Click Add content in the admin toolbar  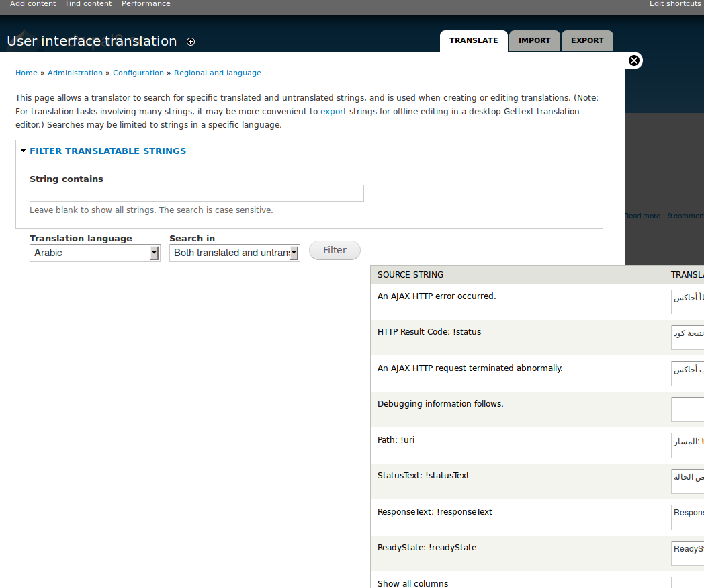[x=32, y=4]
